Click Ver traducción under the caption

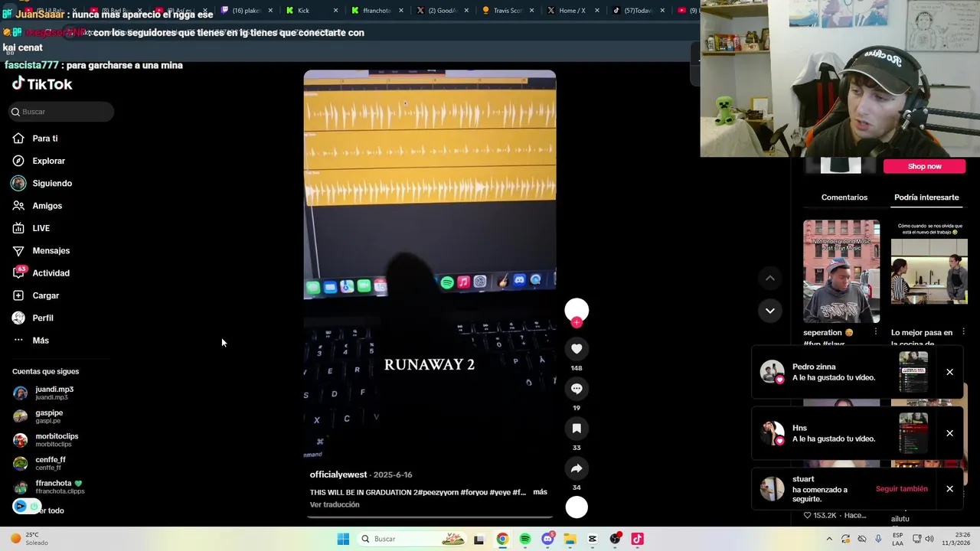point(335,505)
